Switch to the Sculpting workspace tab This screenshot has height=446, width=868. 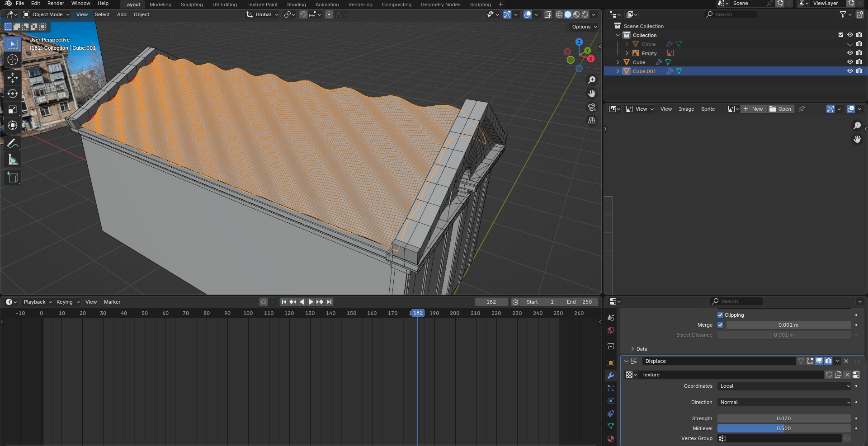[192, 5]
